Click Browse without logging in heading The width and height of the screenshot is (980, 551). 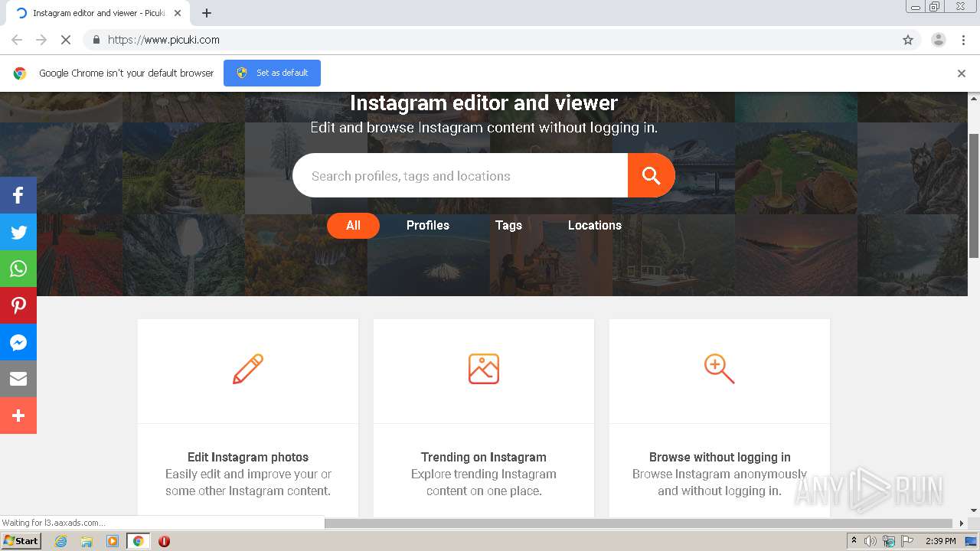[720, 458]
